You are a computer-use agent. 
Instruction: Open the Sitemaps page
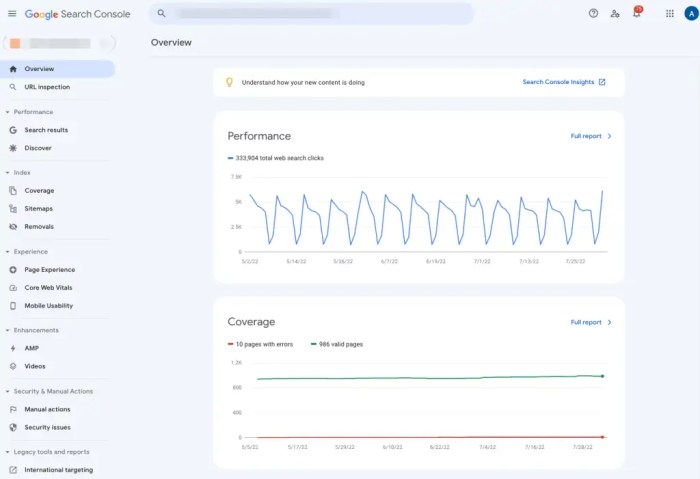pos(38,208)
